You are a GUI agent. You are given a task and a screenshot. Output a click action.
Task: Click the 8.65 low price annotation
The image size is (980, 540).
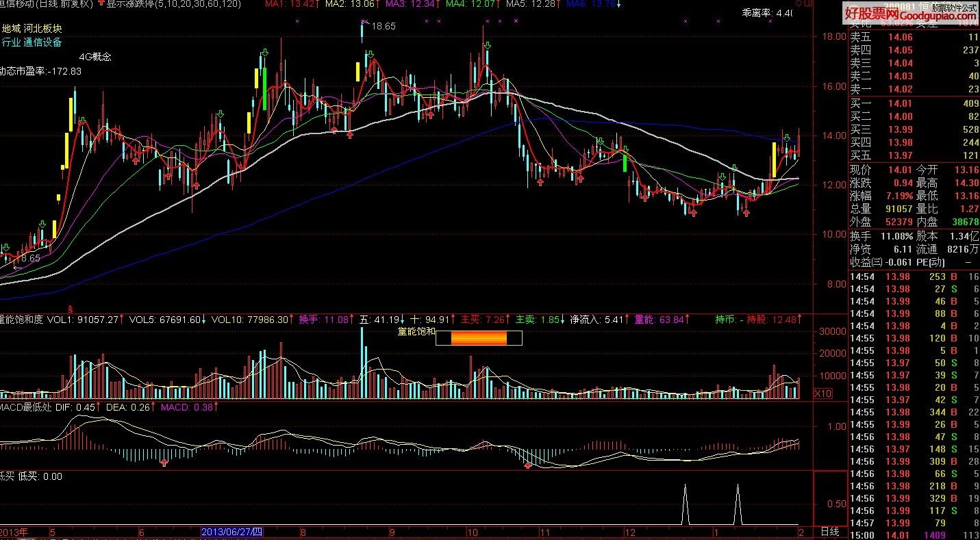30,259
